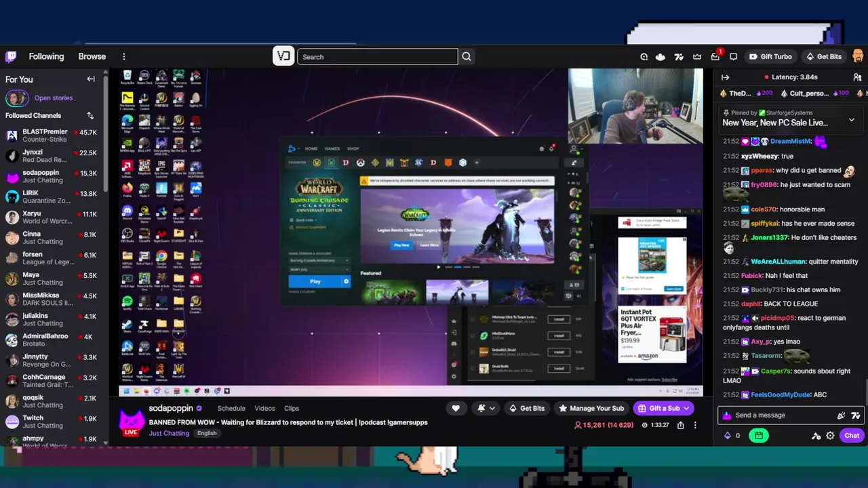
Task: Open the Prime loot crown icon
Action: [x=697, y=57]
